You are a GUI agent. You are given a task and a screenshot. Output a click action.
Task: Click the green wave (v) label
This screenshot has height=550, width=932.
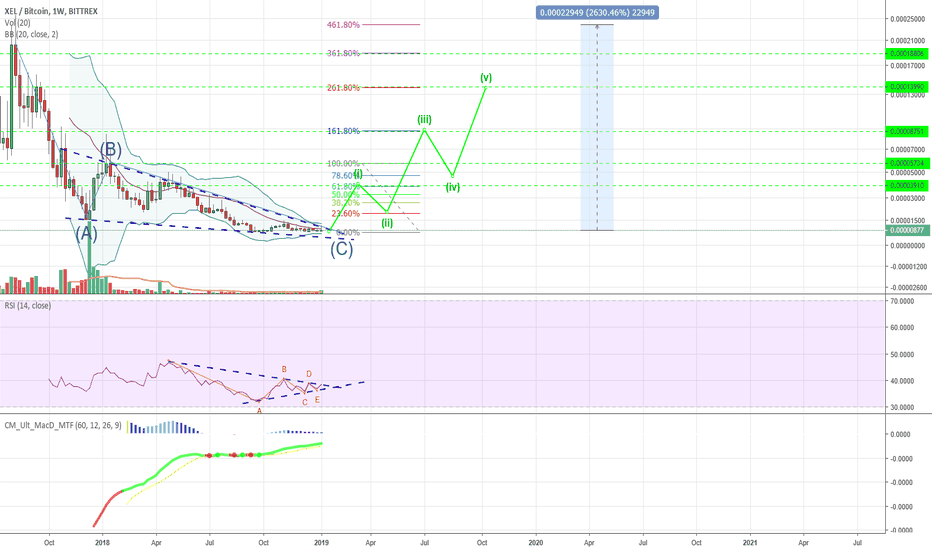[486, 77]
